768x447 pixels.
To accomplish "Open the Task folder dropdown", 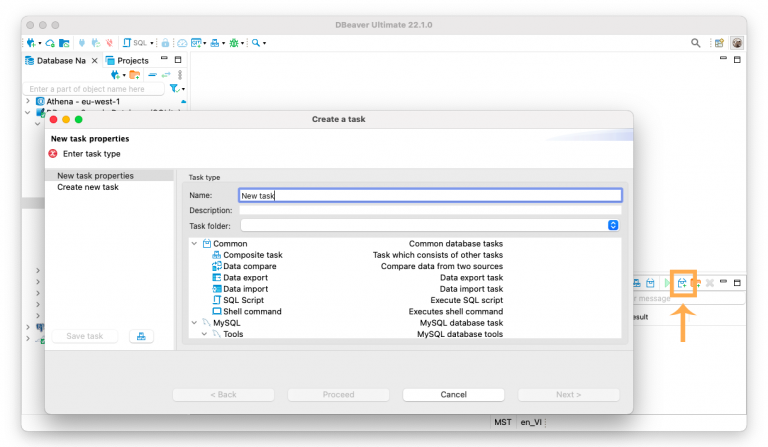I will click(614, 226).
